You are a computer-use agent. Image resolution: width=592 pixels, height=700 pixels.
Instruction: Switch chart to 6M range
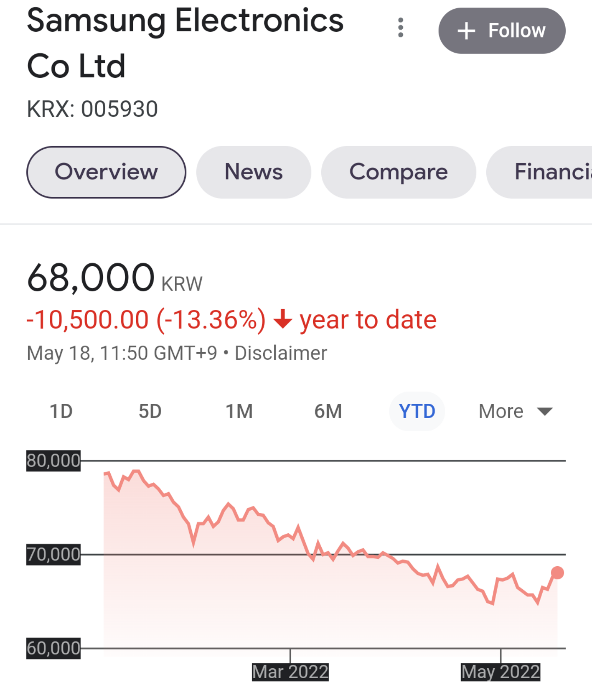[328, 411]
